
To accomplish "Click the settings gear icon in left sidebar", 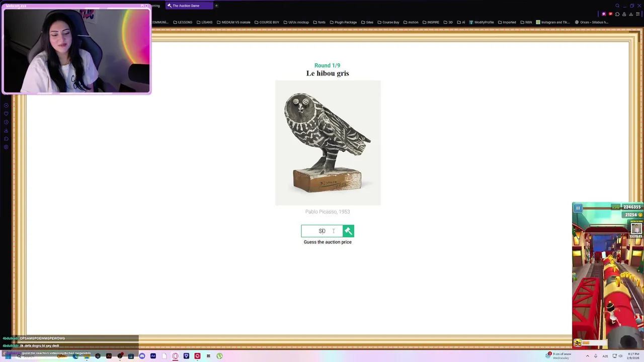I will tap(6, 147).
